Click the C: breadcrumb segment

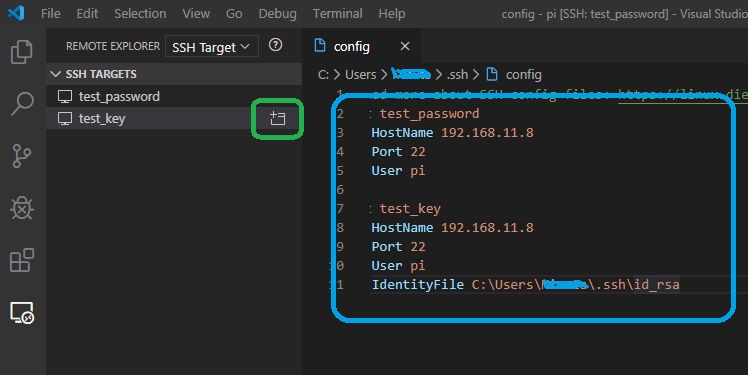pyautogui.click(x=323, y=74)
